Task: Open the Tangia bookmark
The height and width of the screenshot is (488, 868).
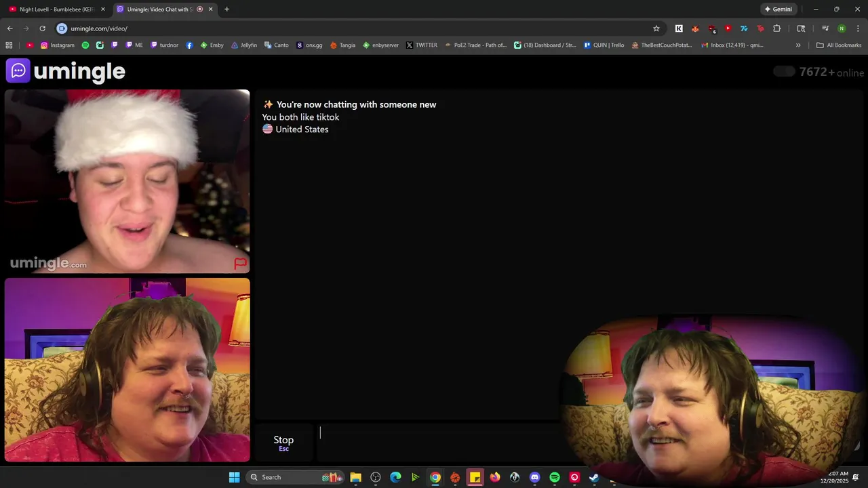Action: pyautogui.click(x=342, y=45)
